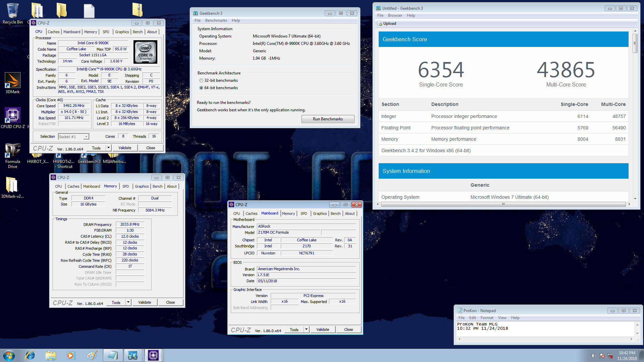The height and width of the screenshot is (362, 644).
Task: Switch to CPU-Z taskbar button
Action: pos(153,355)
